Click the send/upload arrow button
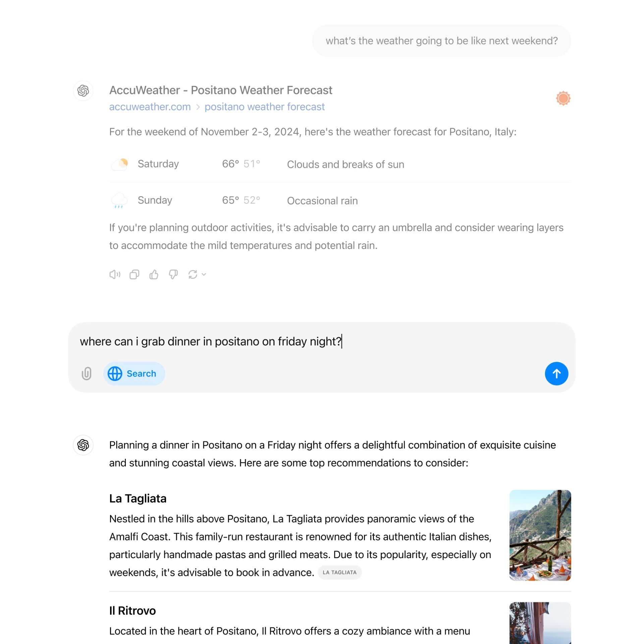Viewport: 644px width, 644px height. 557,373
